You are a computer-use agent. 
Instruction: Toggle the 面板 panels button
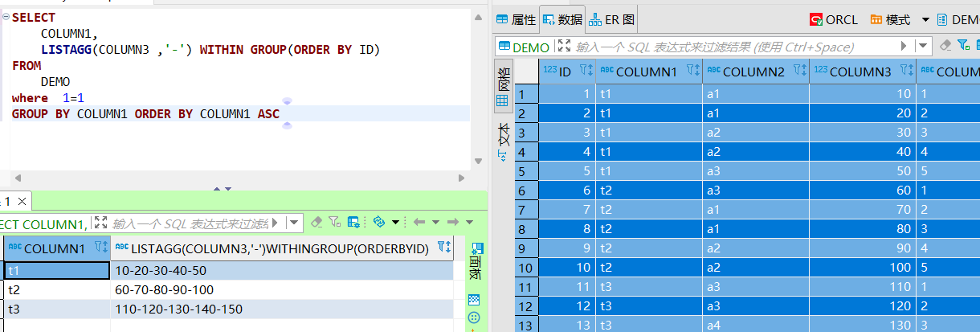(476, 261)
